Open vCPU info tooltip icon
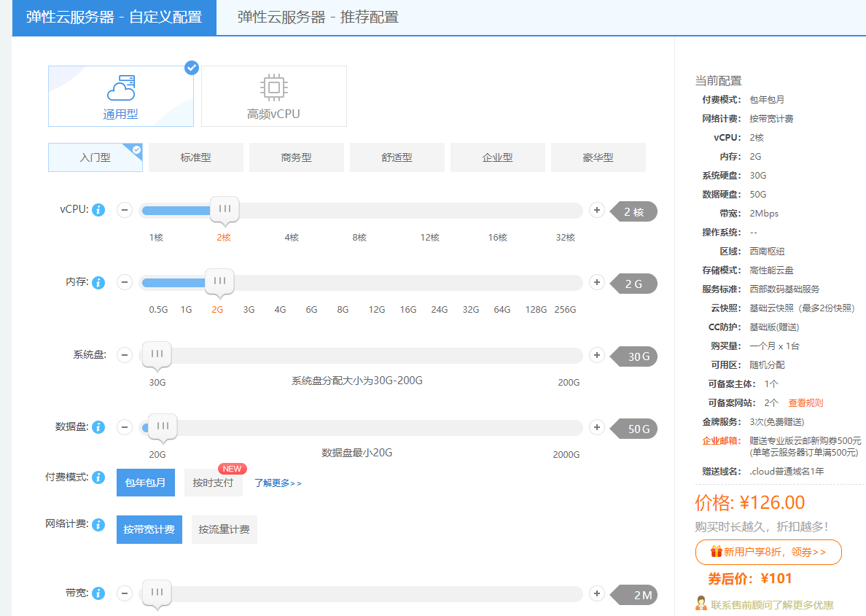This screenshot has width=866, height=616. [98, 210]
